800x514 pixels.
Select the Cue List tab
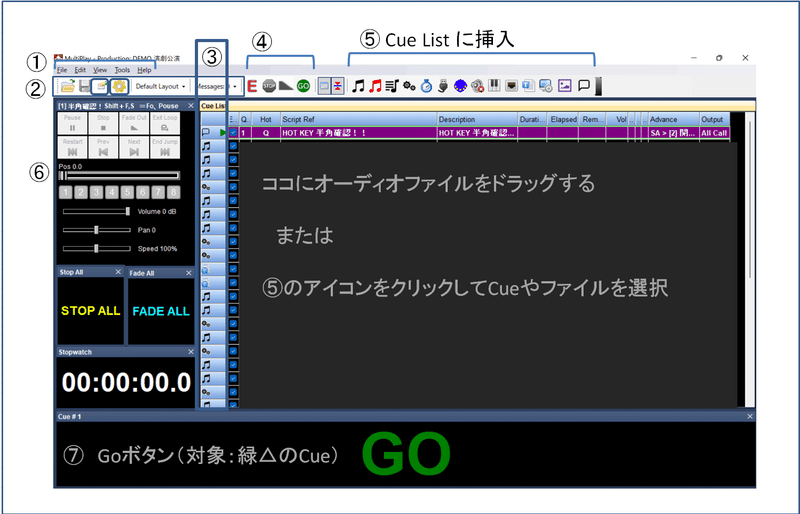coord(212,106)
